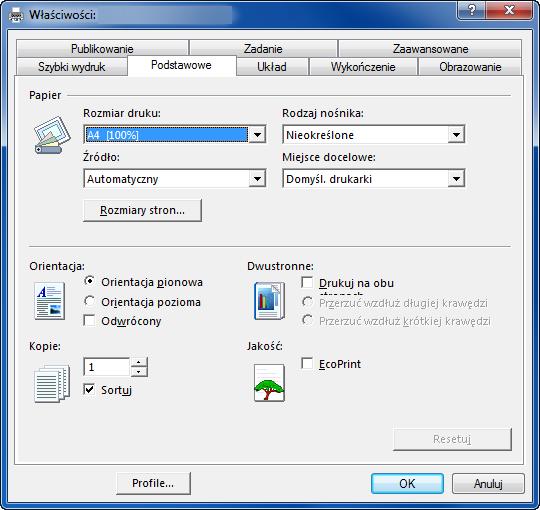Confirm with the OK button
The width and height of the screenshot is (540, 510).
[x=407, y=483]
